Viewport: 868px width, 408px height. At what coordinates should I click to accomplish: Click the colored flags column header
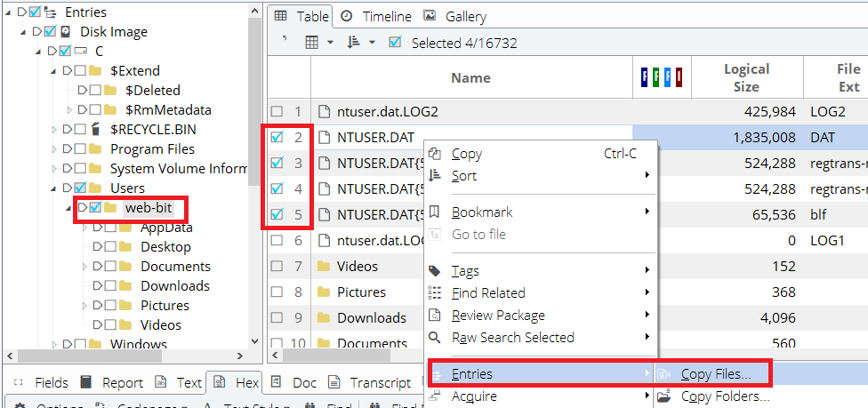click(x=661, y=78)
